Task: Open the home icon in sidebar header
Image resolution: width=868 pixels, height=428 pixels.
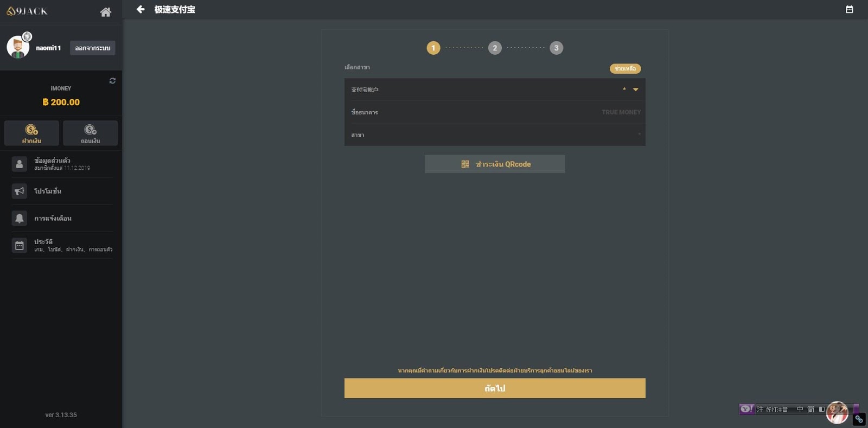Action: pyautogui.click(x=106, y=12)
